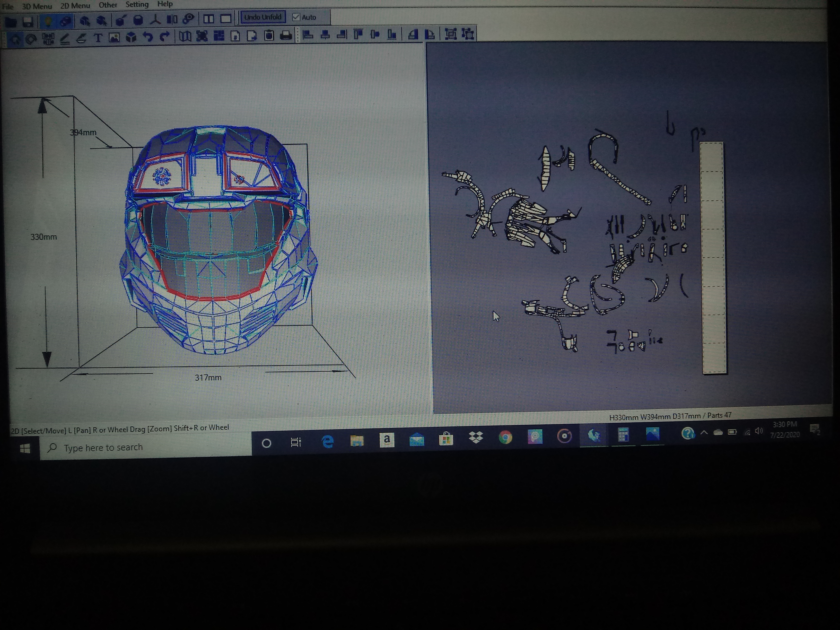Click the page with arrow icon
Viewport: 840px width, 630px height.
(252, 35)
